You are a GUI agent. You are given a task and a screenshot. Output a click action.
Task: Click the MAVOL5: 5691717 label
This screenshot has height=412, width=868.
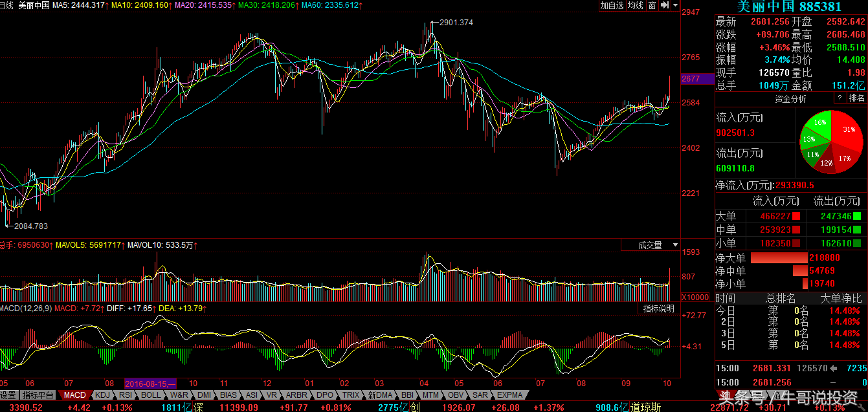[89, 245]
